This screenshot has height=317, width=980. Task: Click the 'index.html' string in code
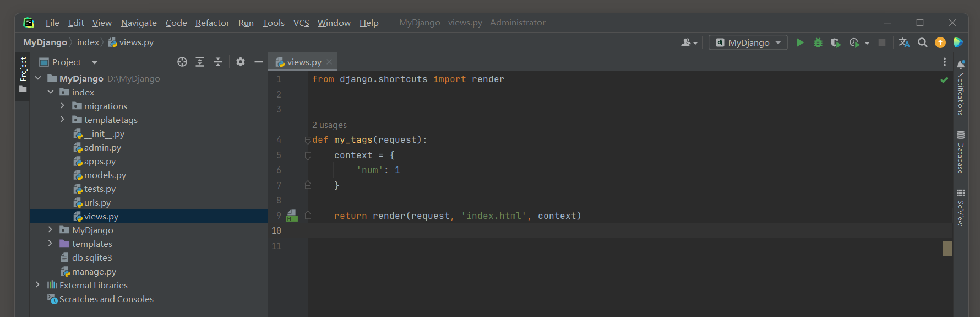tap(493, 216)
